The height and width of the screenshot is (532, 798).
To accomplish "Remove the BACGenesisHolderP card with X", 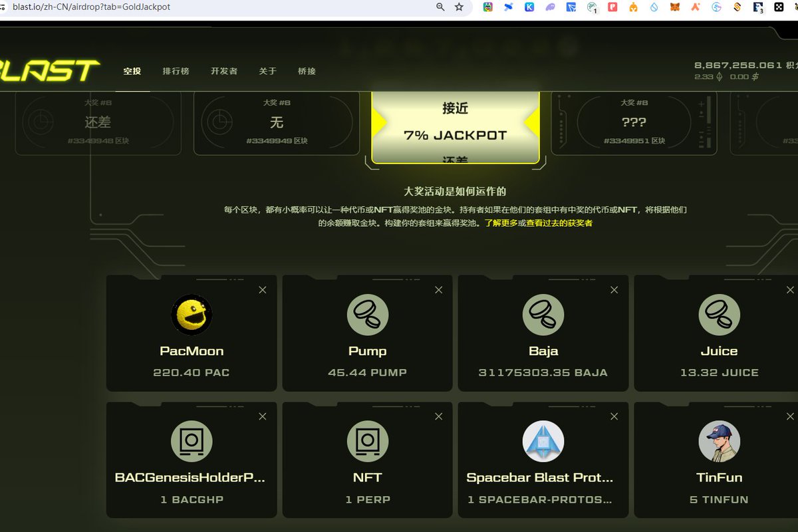I will (263, 416).
